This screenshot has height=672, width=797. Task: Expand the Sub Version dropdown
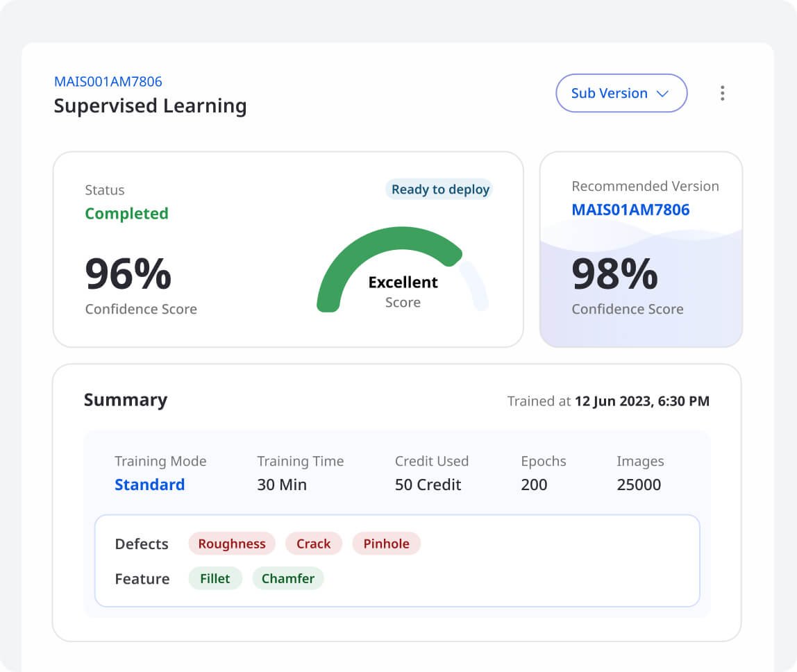click(x=621, y=93)
